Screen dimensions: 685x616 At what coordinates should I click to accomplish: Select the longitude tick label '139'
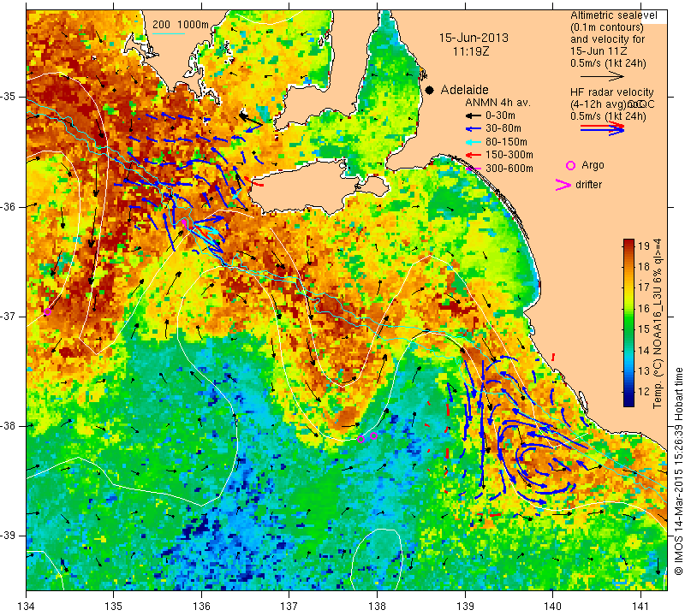(465, 607)
